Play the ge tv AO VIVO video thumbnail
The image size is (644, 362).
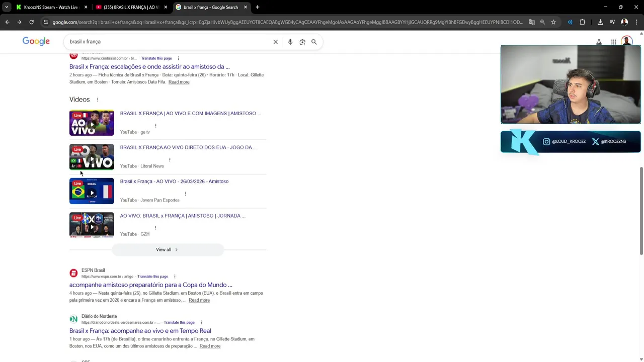tap(92, 123)
